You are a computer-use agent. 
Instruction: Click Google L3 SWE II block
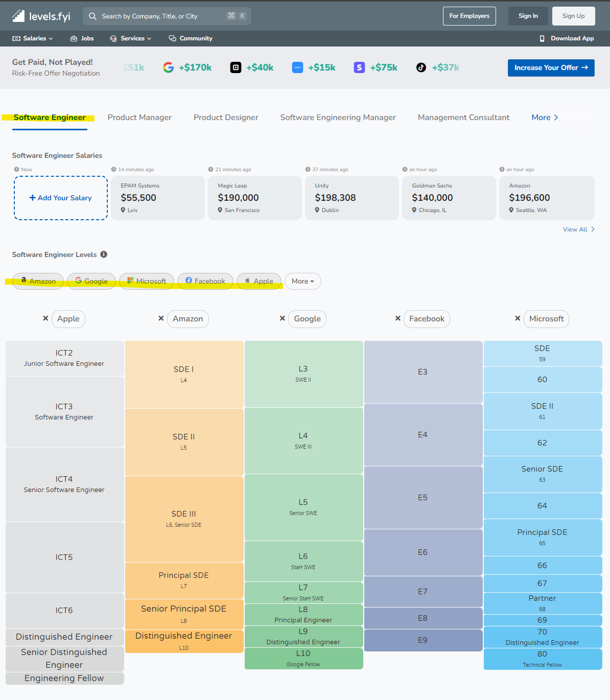click(x=304, y=374)
